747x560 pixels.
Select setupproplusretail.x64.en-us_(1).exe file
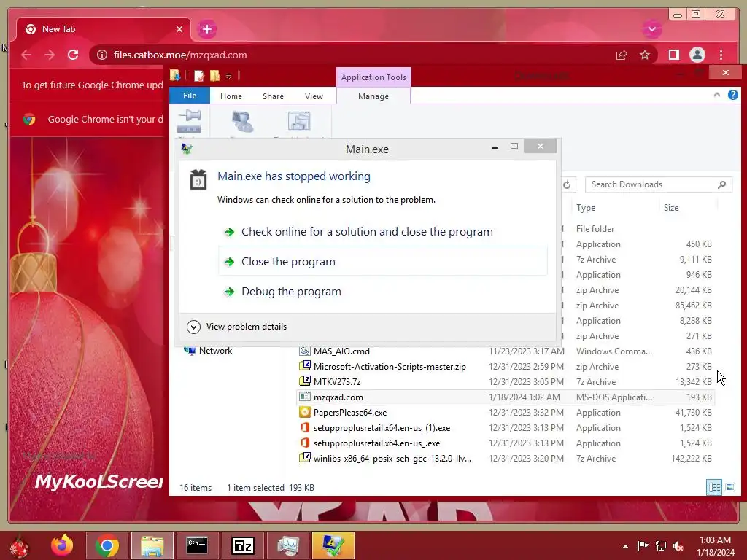pyautogui.click(x=381, y=427)
